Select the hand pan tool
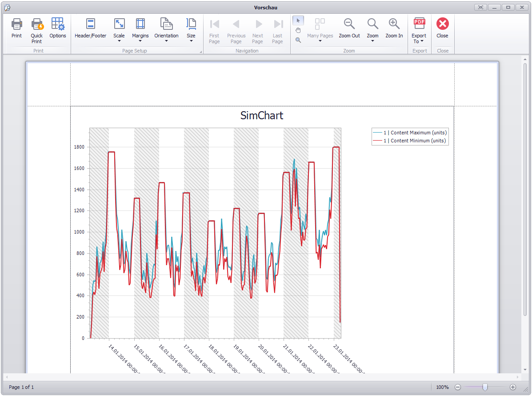 [x=298, y=30]
